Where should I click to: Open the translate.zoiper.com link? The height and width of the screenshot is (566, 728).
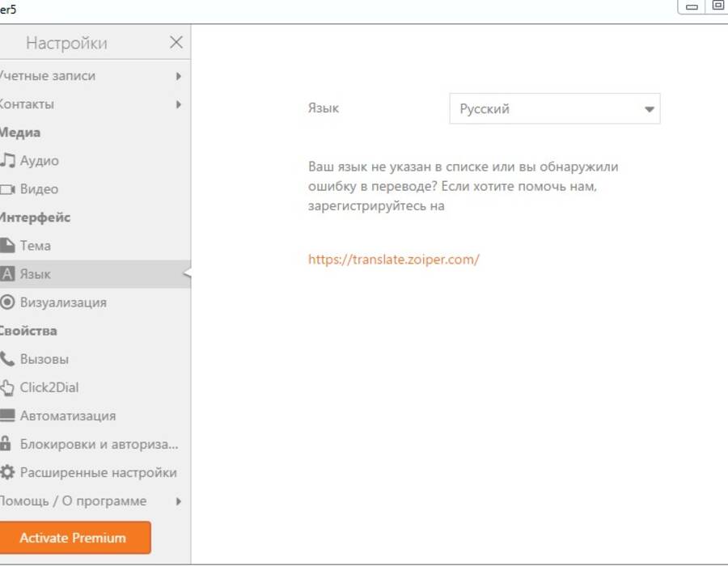394,260
